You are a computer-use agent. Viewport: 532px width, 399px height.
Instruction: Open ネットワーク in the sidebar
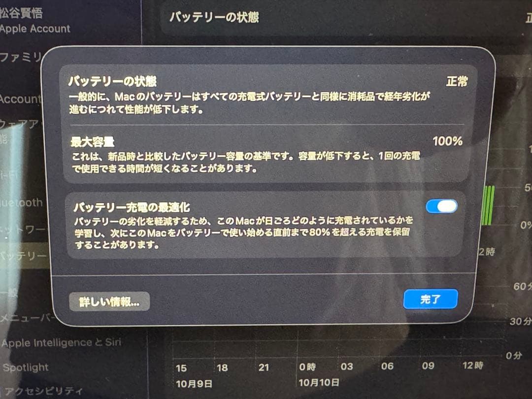(22, 230)
